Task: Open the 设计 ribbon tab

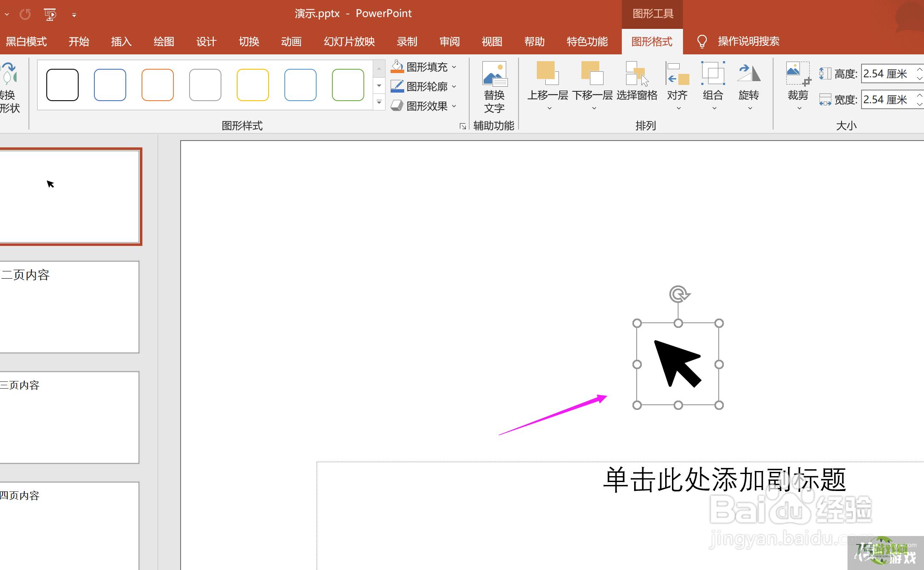Action: click(206, 42)
